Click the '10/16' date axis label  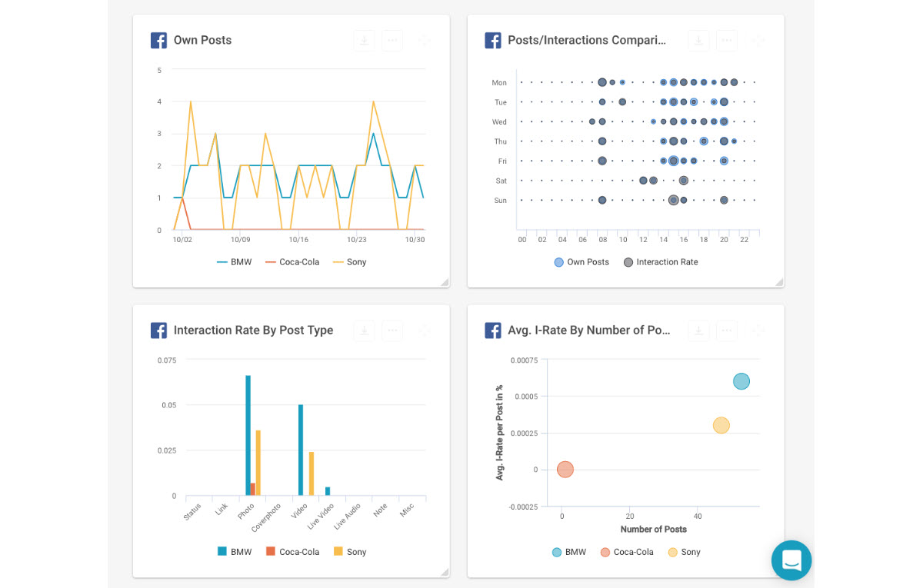click(x=298, y=240)
